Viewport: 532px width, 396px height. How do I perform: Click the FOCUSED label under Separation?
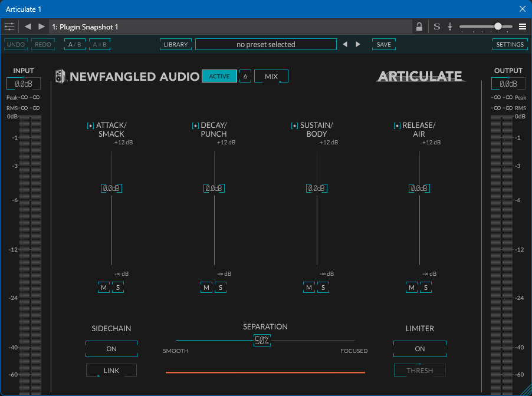click(354, 351)
